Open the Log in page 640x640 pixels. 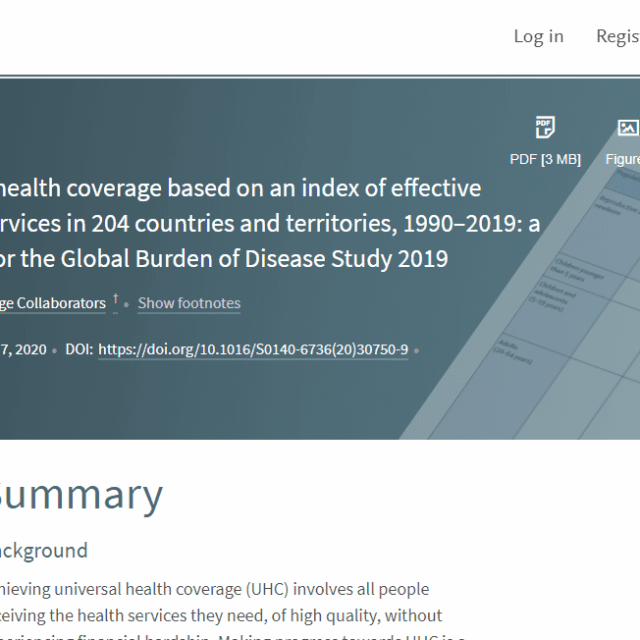(538, 36)
